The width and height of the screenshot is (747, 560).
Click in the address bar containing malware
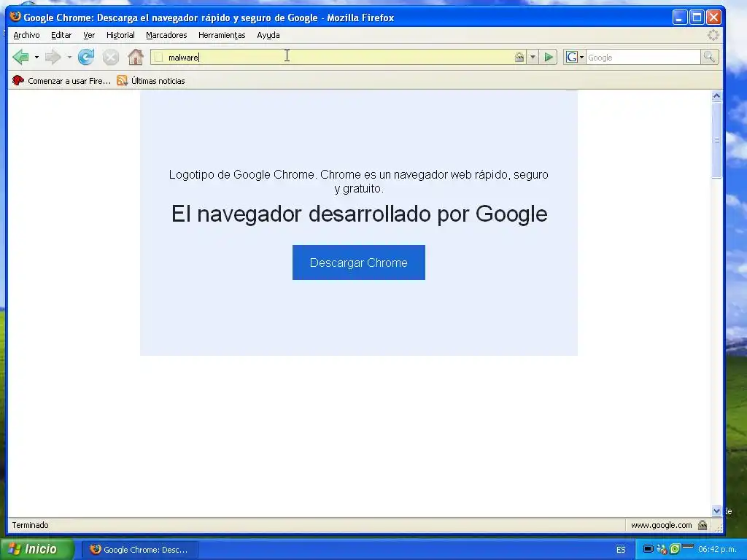coord(338,58)
